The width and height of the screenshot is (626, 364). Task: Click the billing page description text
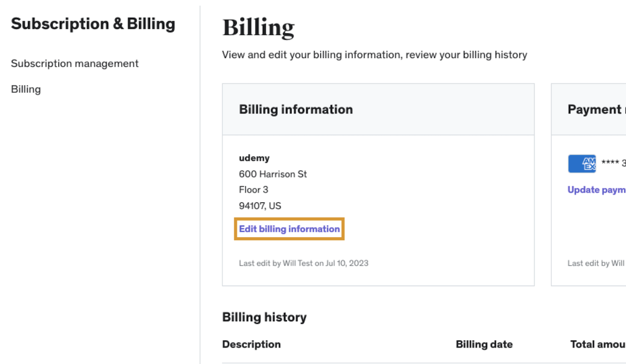pyautogui.click(x=375, y=55)
